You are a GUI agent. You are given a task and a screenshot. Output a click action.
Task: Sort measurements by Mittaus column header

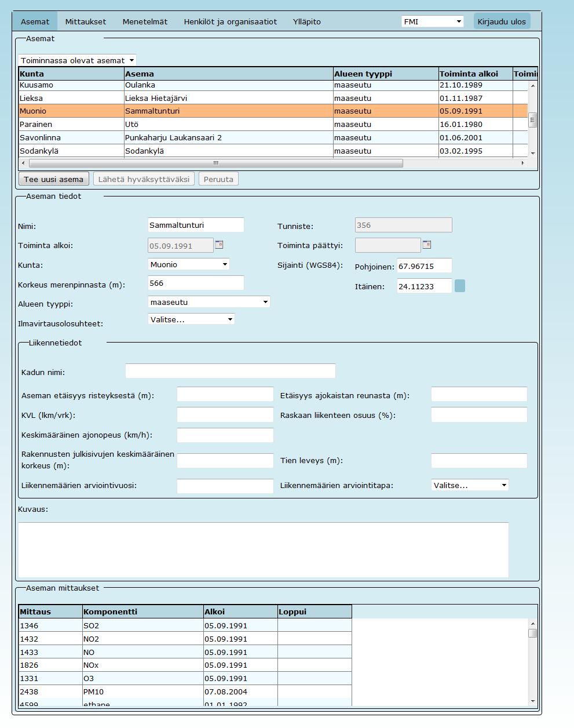pos(50,611)
